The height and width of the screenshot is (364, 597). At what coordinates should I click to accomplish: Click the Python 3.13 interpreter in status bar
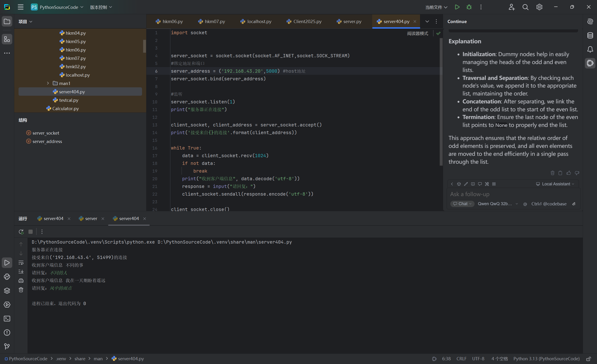(546, 359)
